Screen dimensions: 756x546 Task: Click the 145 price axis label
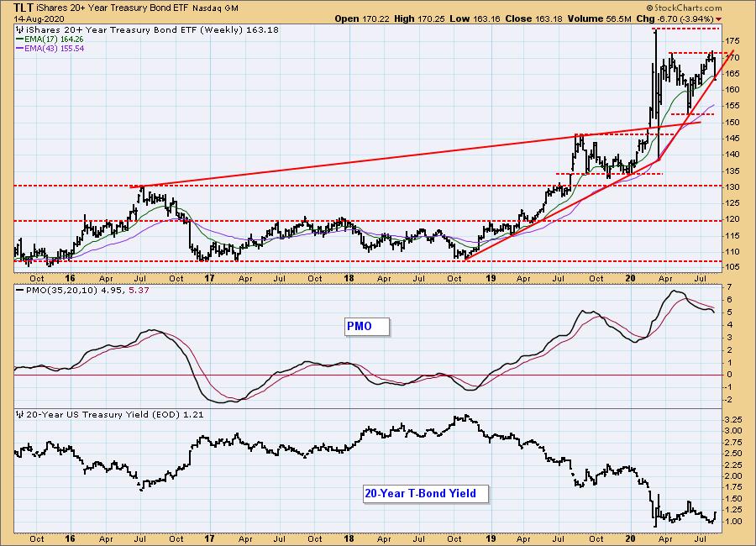coord(732,138)
